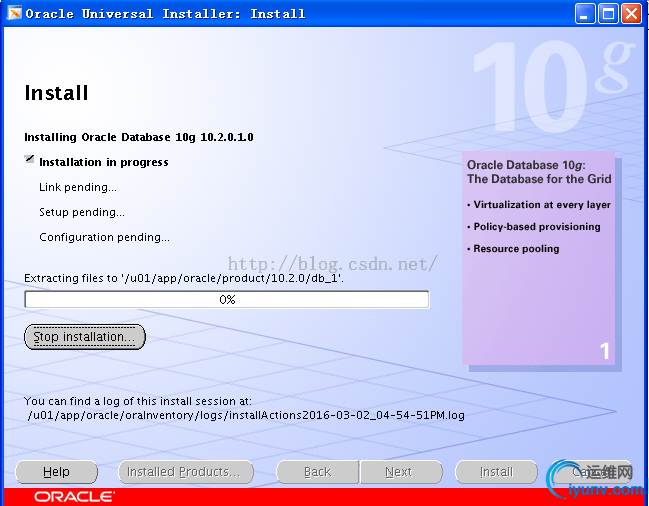
Task: Click the extraction progress bar showing 0%
Action: point(227,300)
